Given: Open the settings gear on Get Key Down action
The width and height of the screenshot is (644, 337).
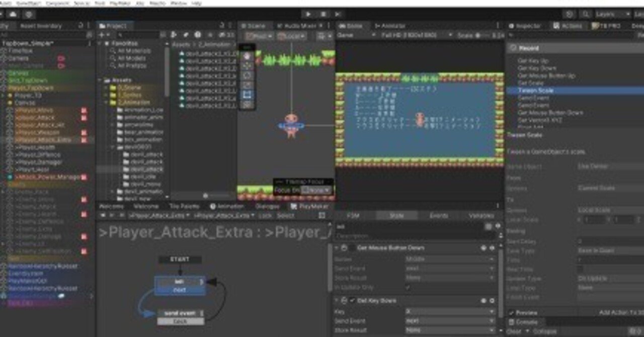Looking at the screenshot, I should point(492,300).
